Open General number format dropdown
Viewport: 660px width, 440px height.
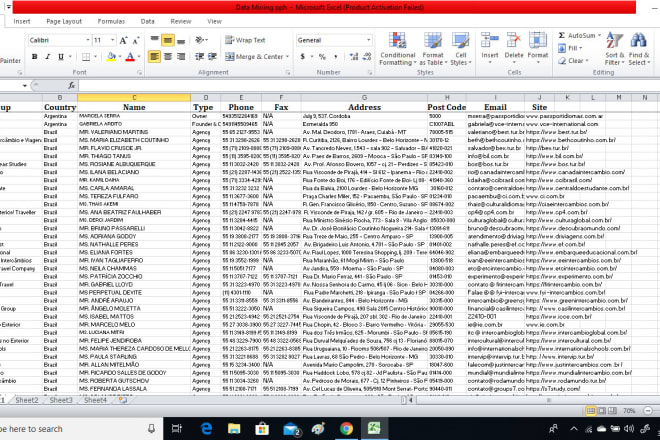tap(368, 40)
